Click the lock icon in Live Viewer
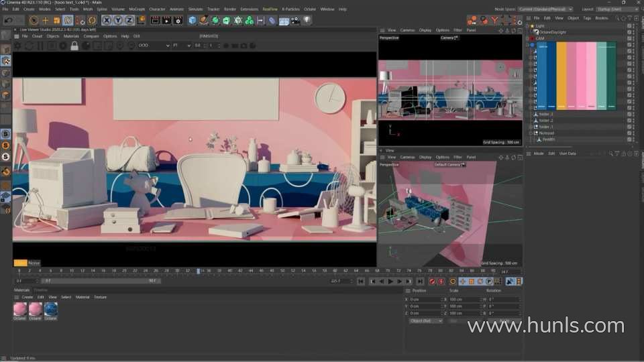Screen dimensions: 644x362 (74, 46)
